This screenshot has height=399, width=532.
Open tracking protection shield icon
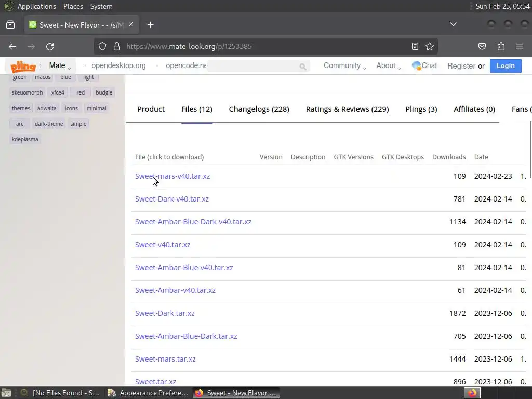click(102, 46)
